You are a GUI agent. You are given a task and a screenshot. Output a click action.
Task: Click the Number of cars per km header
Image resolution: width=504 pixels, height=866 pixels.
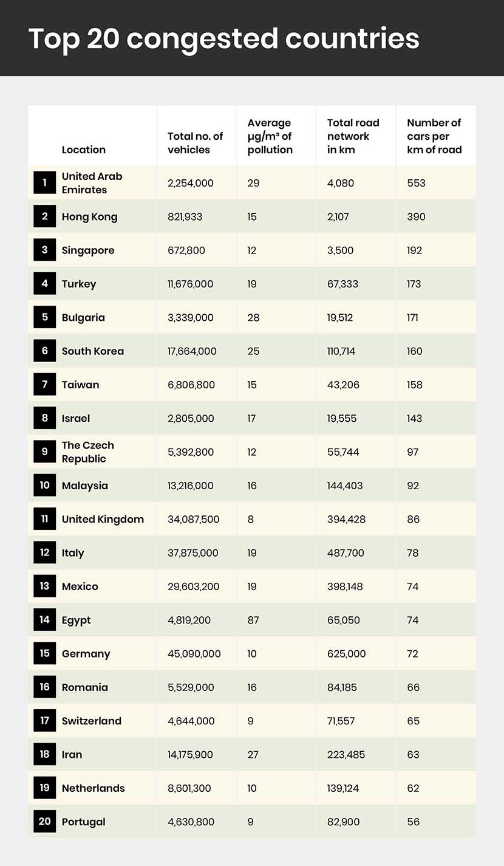pyautogui.click(x=434, y=136)
